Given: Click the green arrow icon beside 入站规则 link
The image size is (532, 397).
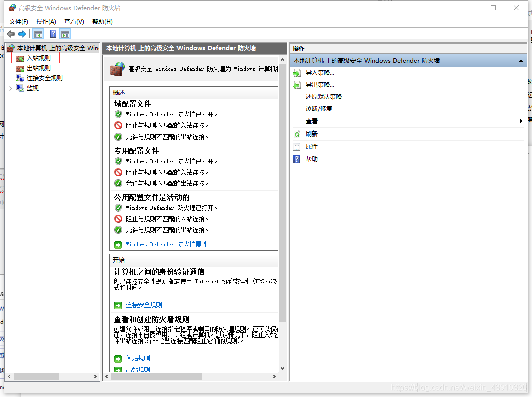Looking at the screenshot, I should (x=118, y=359).
